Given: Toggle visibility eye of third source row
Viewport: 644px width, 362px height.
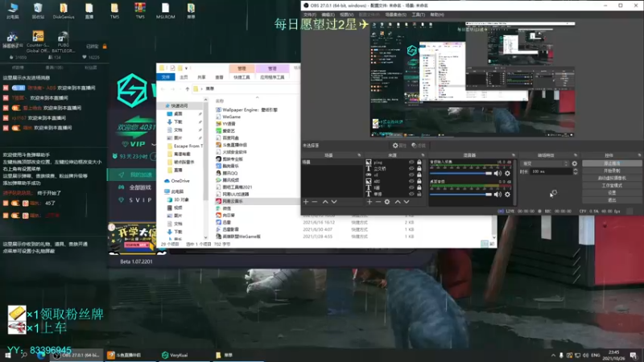Looking at the screenshot, I should 411,175.
